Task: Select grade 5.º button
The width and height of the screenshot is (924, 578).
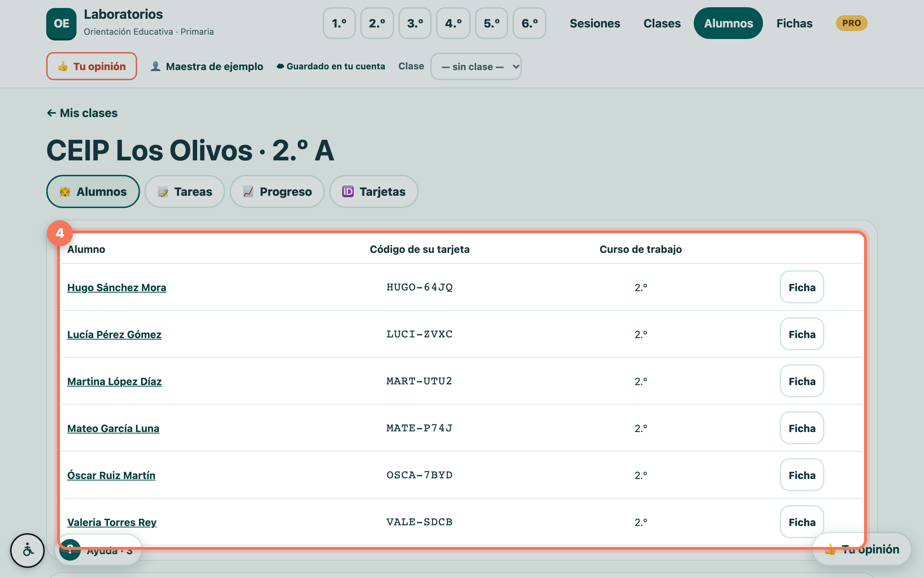Action: [x=491, y=23]
